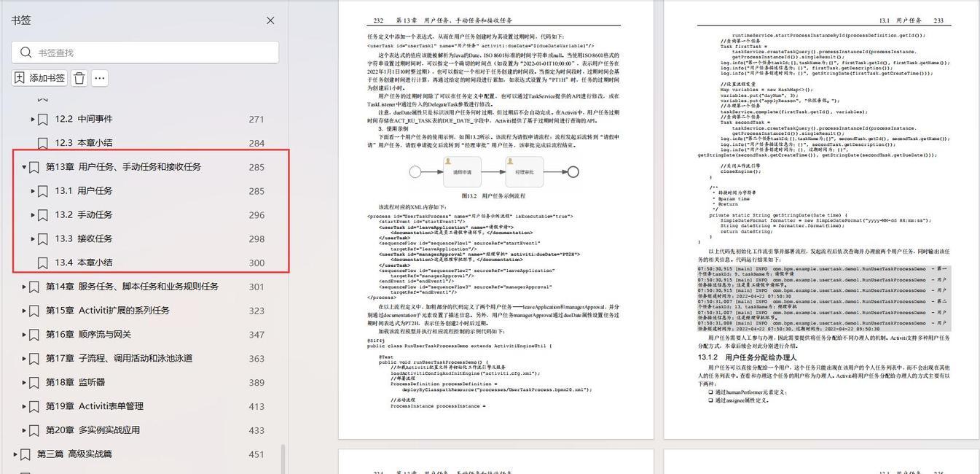Click the bookmark icon beside 第16章 顺序流与网关
This screenshot has width=980, height=474.
point(34,335)
